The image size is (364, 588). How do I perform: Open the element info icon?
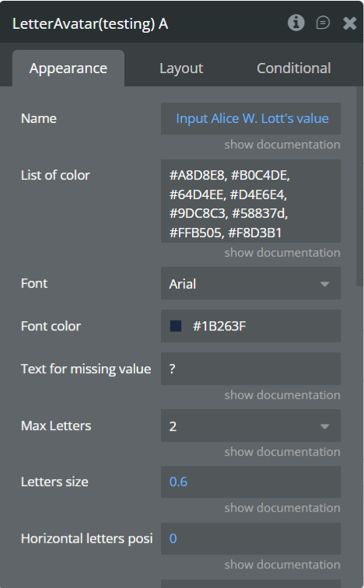pyautogui.click(x=296, y=23)
